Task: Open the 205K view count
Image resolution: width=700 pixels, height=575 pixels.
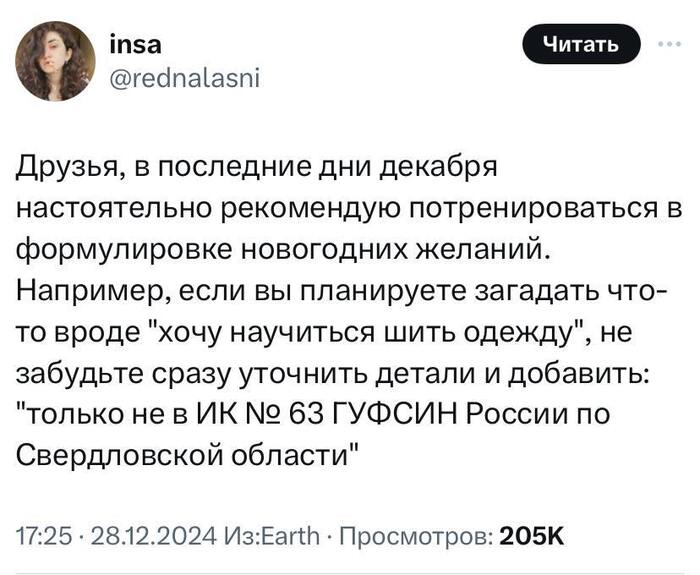Action: 532,536
